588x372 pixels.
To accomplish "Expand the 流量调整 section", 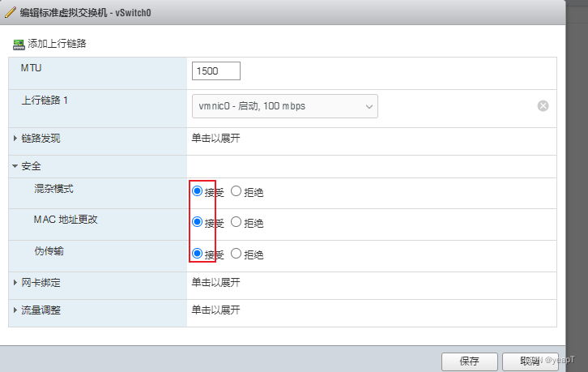I will pos(15,310).
